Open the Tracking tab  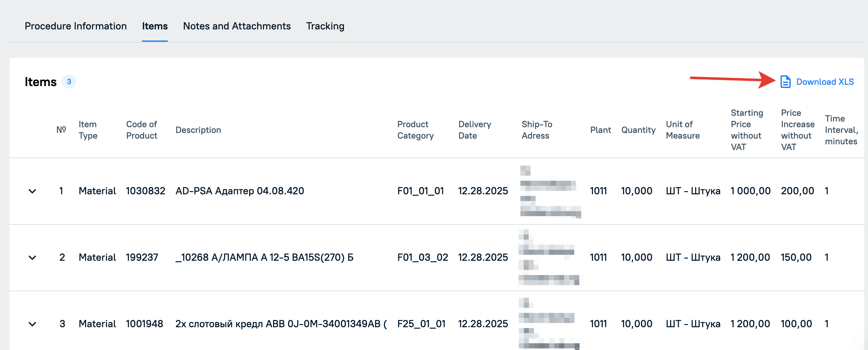[325, 26]
